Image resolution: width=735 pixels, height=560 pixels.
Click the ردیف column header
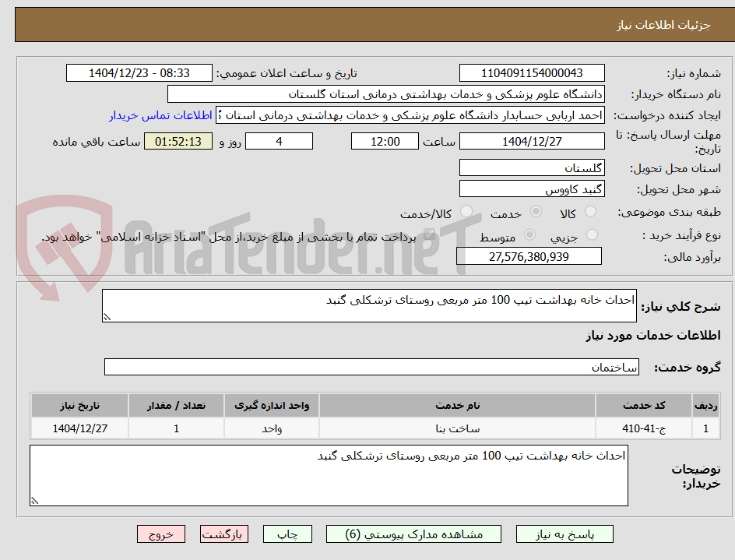point(706,405)
